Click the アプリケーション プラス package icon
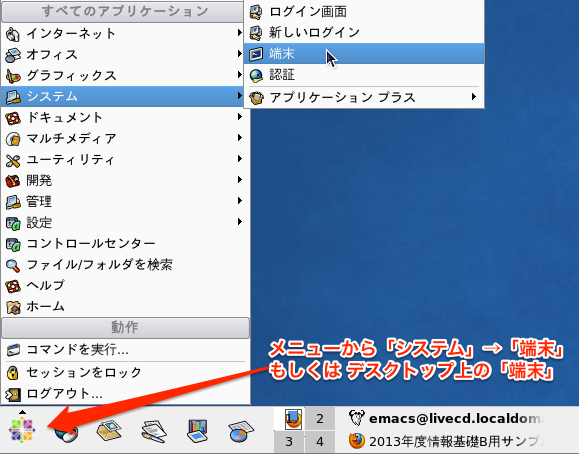This screenshot has height=454, width=579. tap(256, 98)
